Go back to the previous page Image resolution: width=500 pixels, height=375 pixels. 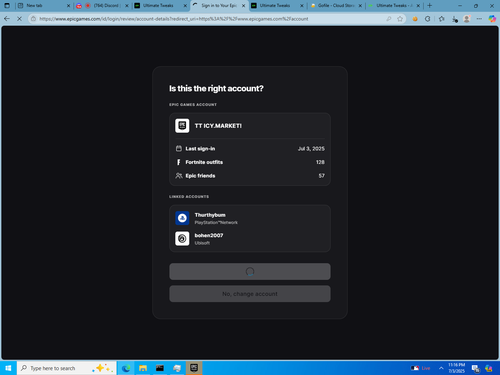point(7,19)
